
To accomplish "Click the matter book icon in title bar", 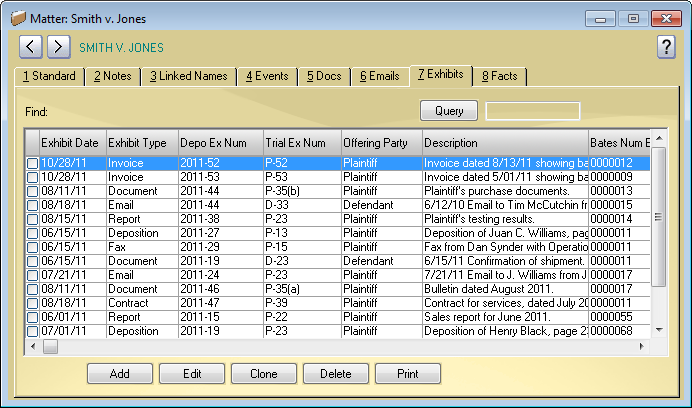I will pyautogui.click(x=18, y=18).
